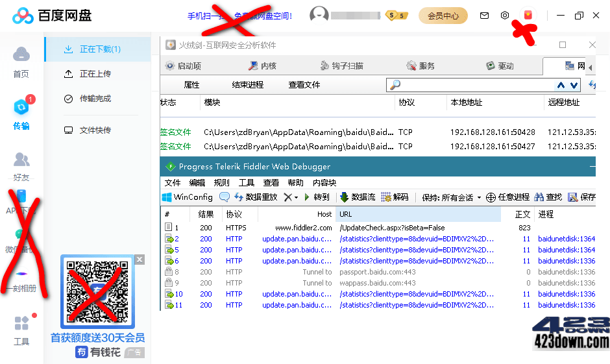
Task: Expand the X remove dropdown arrow in Fiddler
Action: pos(296,197)
